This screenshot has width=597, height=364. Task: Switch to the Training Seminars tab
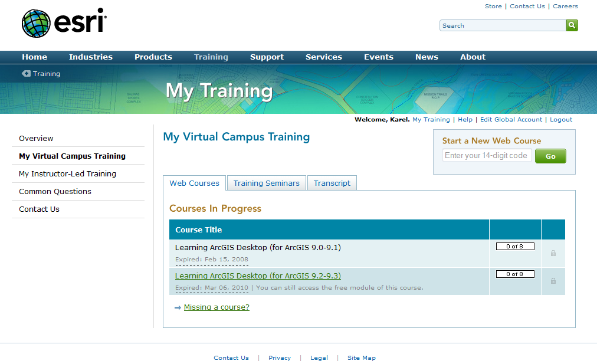[x=267, y=183]
